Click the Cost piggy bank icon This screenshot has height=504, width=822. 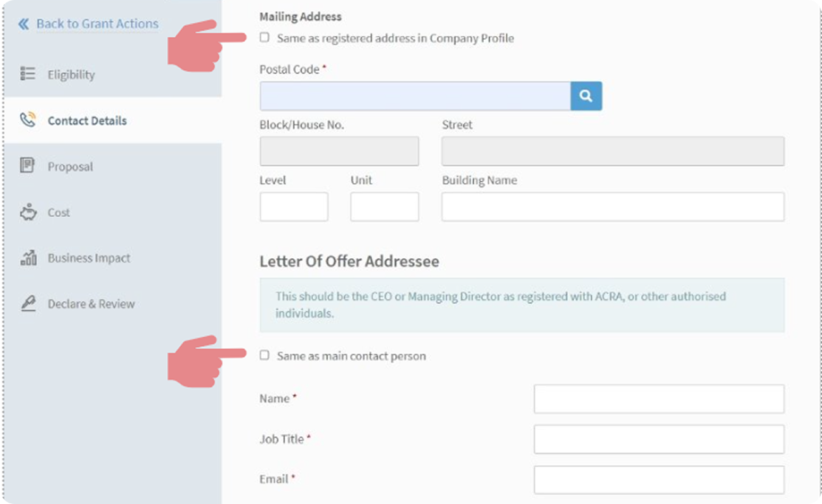(28, 213)
